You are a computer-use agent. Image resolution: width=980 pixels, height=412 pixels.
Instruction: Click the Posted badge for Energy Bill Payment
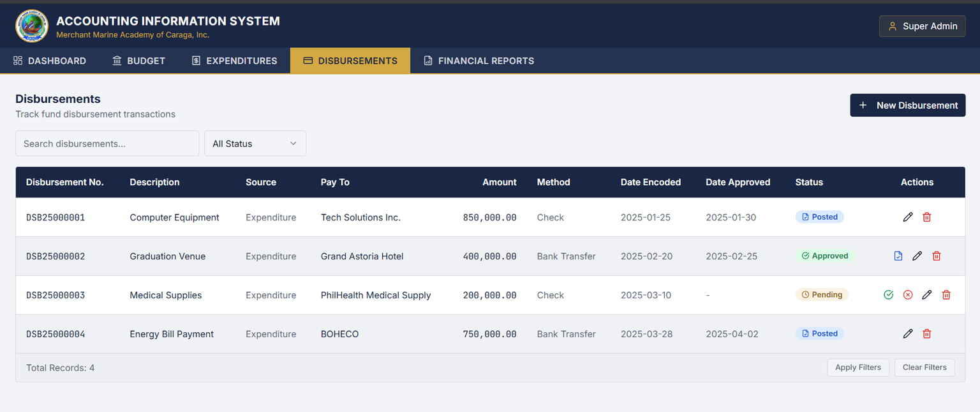coord(820,334)
